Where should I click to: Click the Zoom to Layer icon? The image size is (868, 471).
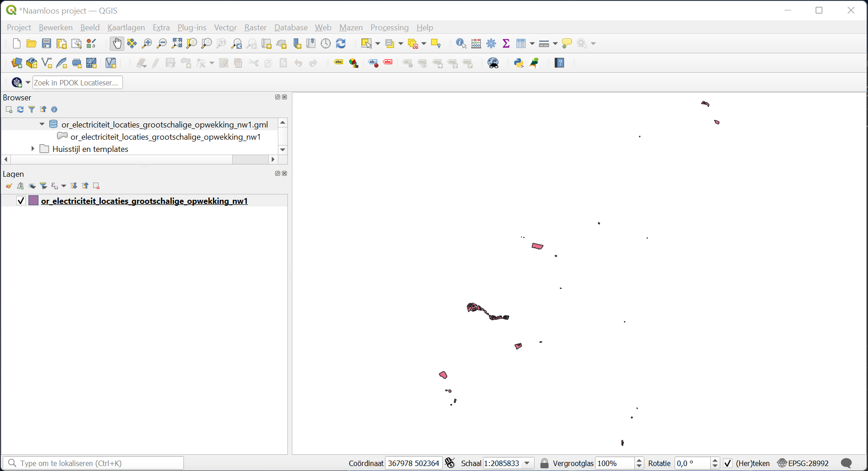click(x=206, y=43)
